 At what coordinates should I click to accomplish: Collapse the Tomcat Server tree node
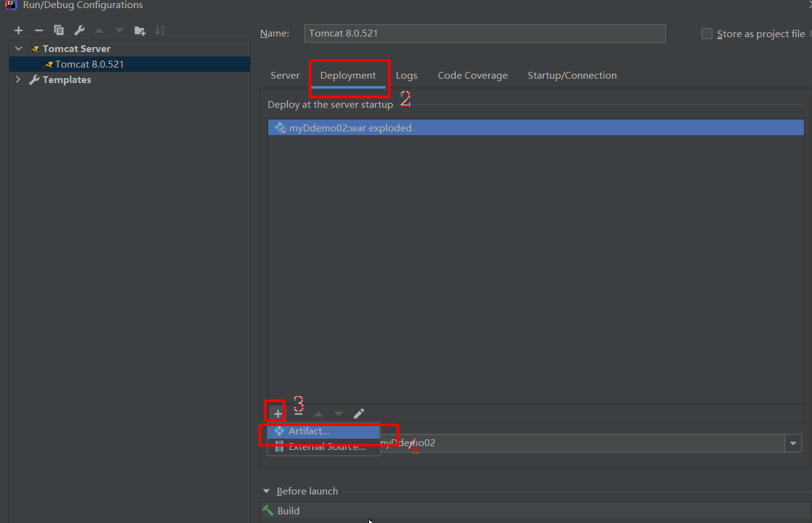pos(19,48)
